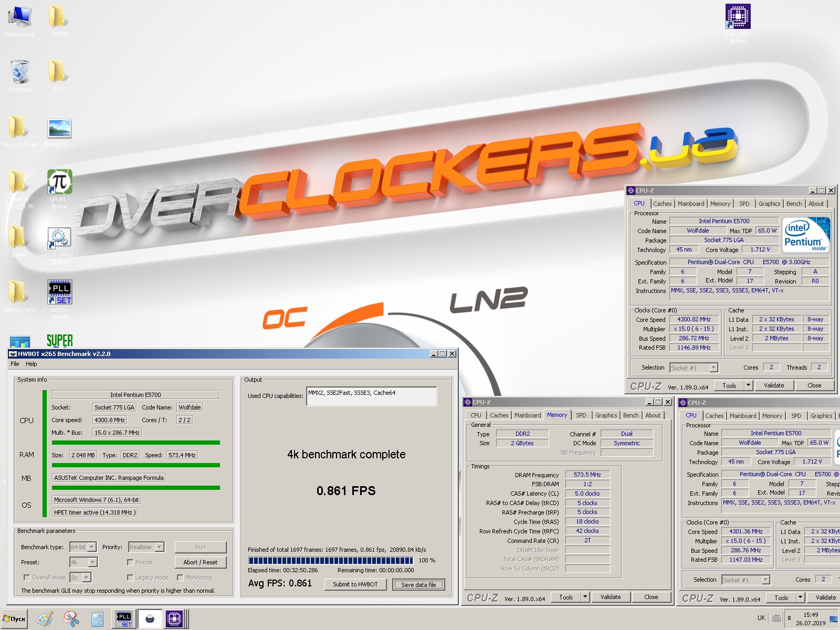Click Core Speed 4300.82 MHz value
This screenshot has width=840, height=630.
click(694, 319)
